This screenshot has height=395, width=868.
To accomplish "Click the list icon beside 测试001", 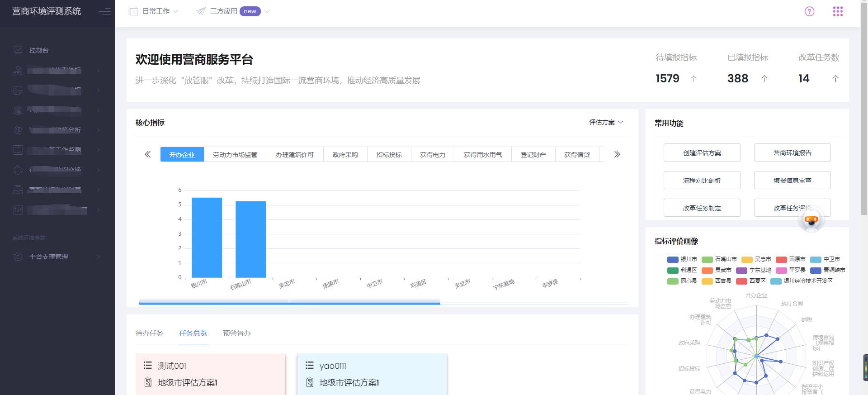I will click(x=148, y=365).
